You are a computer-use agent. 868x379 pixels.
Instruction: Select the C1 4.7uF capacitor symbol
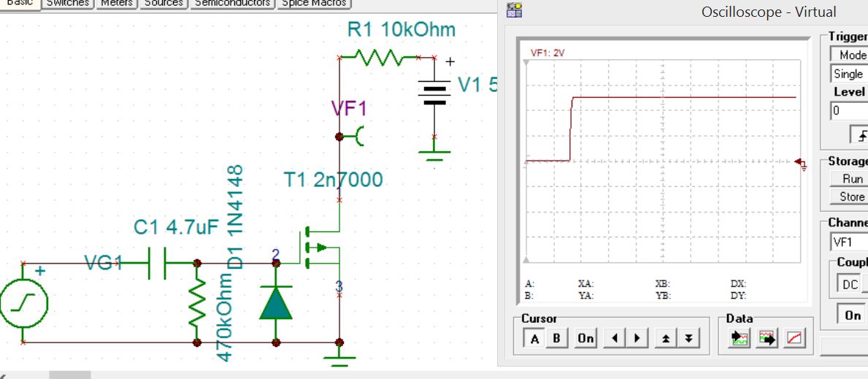pyautogui.click(x=157, y=263)
